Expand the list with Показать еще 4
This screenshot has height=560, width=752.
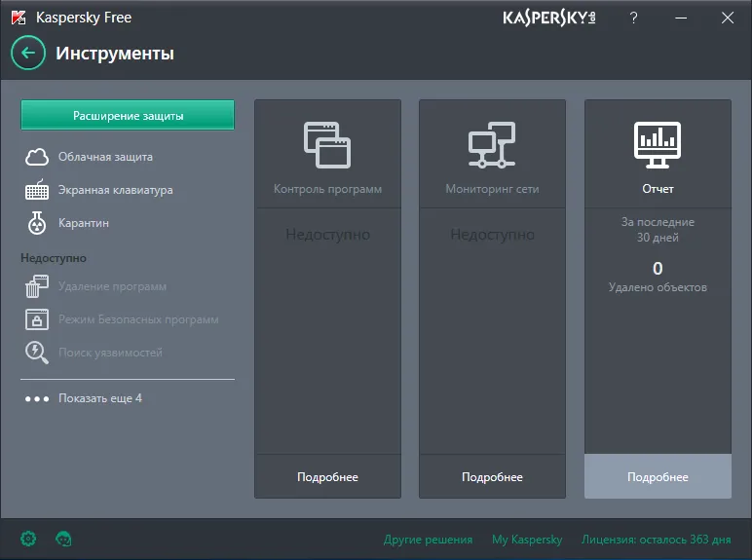coord(84,398)
